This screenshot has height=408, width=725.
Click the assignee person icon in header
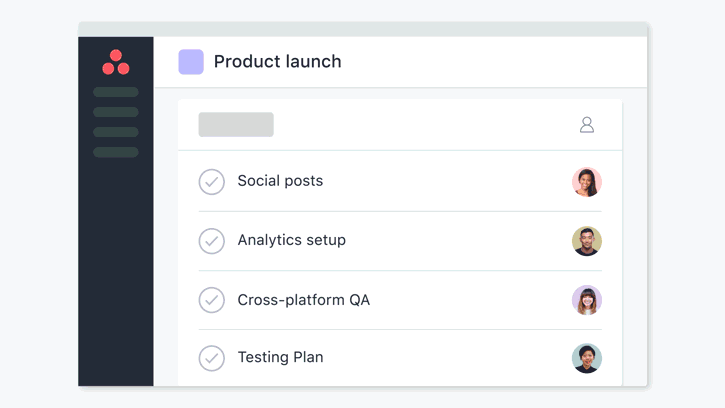click(x=587, y=125)
